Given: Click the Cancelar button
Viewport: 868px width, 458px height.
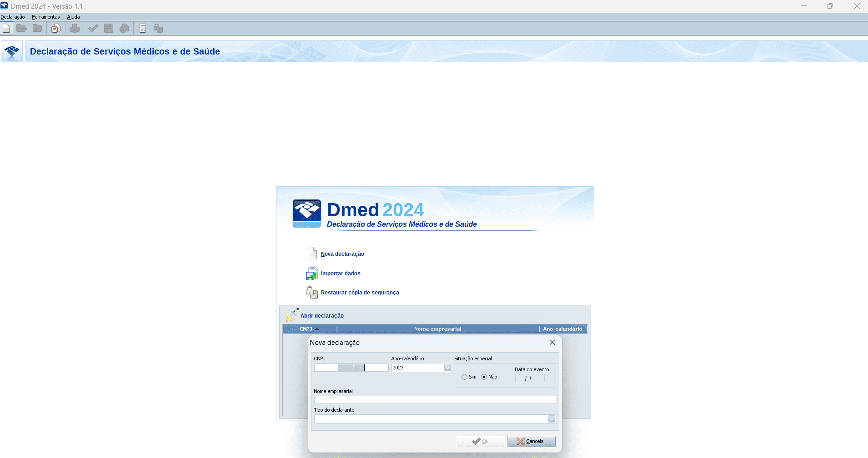Looking at the screenshot, I should 531,441.
